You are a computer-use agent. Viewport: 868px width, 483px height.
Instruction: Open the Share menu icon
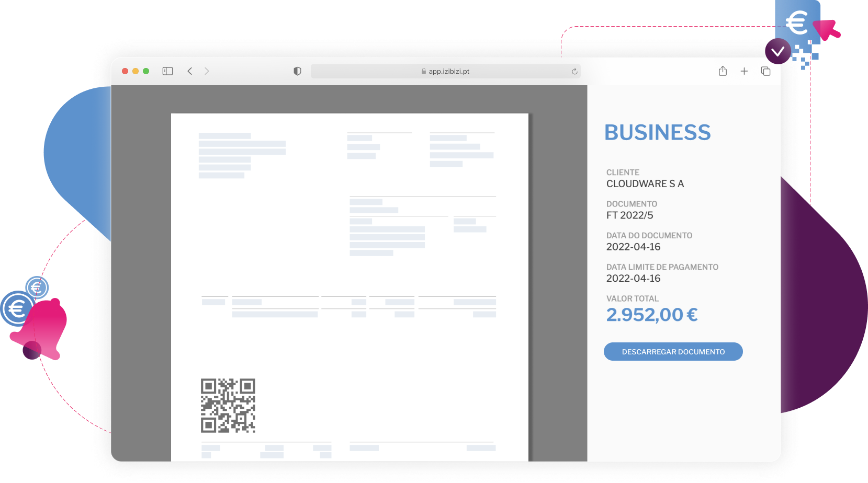point(723,71)
